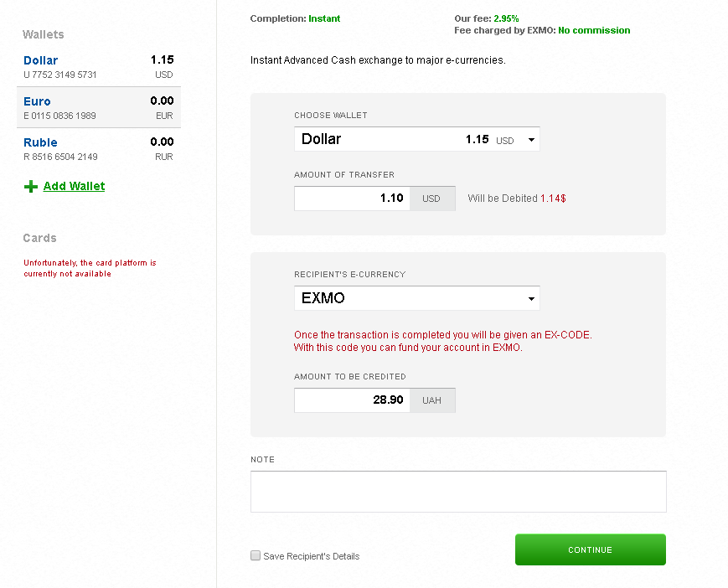Click the Dollar wallet balance 1.15
Image resolution: width=728 pixels, height=588 pixels.
click(x=162, y=59)
